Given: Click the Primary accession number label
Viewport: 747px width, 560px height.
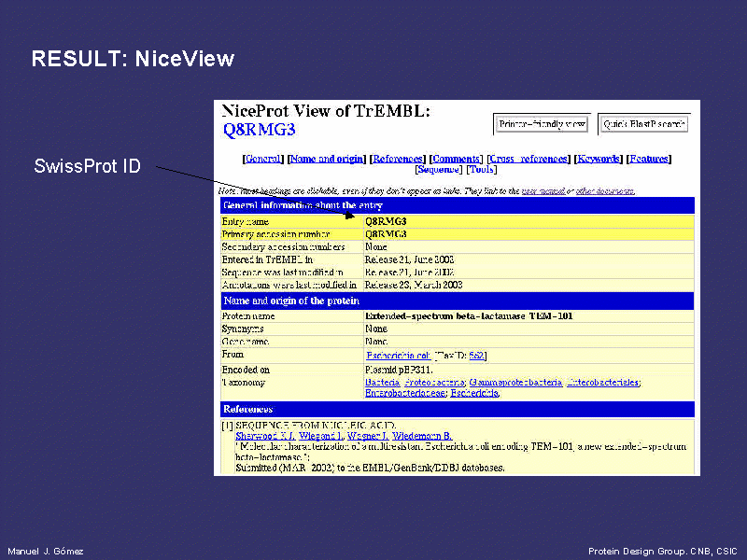Looking at the screenshot, I should [275, 234].
